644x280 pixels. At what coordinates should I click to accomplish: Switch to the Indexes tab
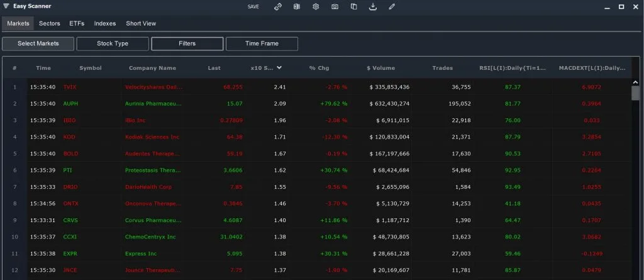pos(105,23)
